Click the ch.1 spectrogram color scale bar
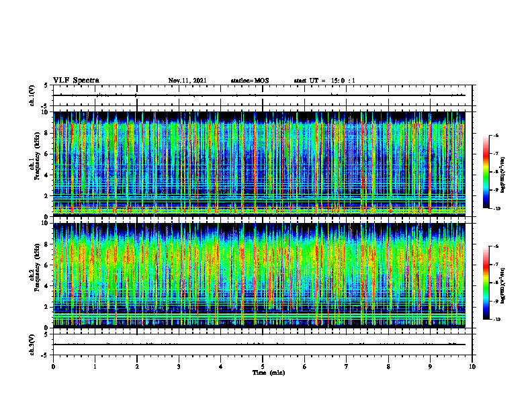 tap(486, 172)
